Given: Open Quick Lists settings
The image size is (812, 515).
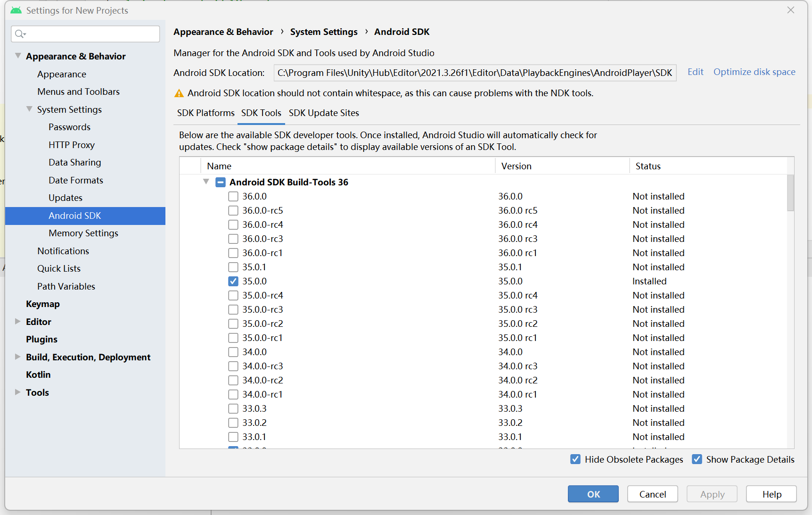Looking at the screenshot, I should pyautogui.click(x=59, y=268).
